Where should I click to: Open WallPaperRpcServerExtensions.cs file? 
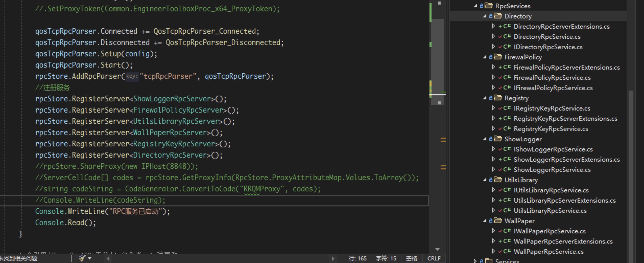coord(563,241)
